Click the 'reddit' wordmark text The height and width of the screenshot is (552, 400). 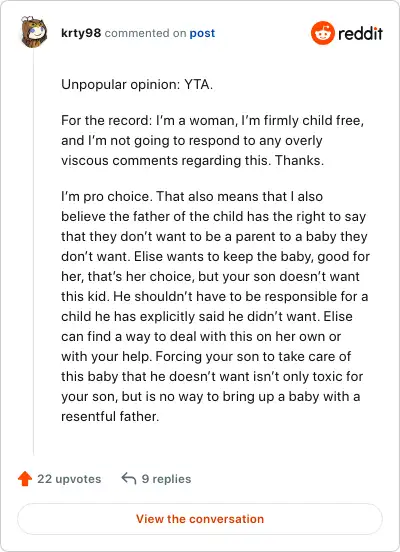[360, 33]
